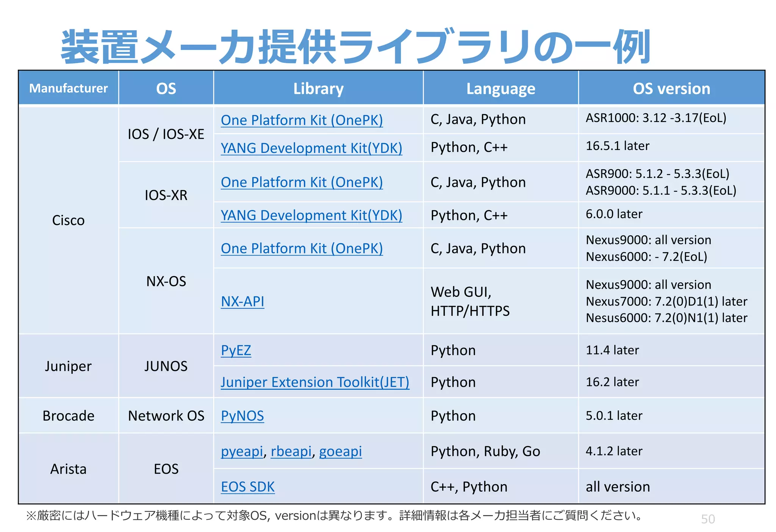776x532 pixels.
Task: Follow the goeapi link
Action: 340,451
